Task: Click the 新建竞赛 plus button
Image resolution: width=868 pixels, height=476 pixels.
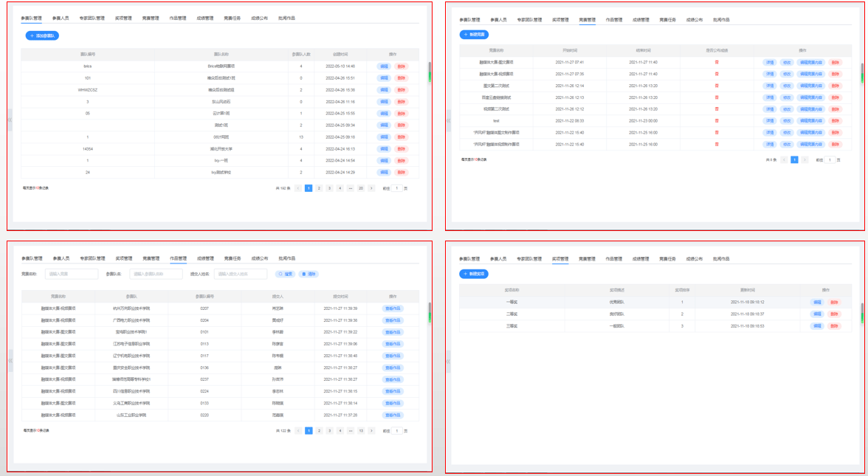Action: point(474,35)
